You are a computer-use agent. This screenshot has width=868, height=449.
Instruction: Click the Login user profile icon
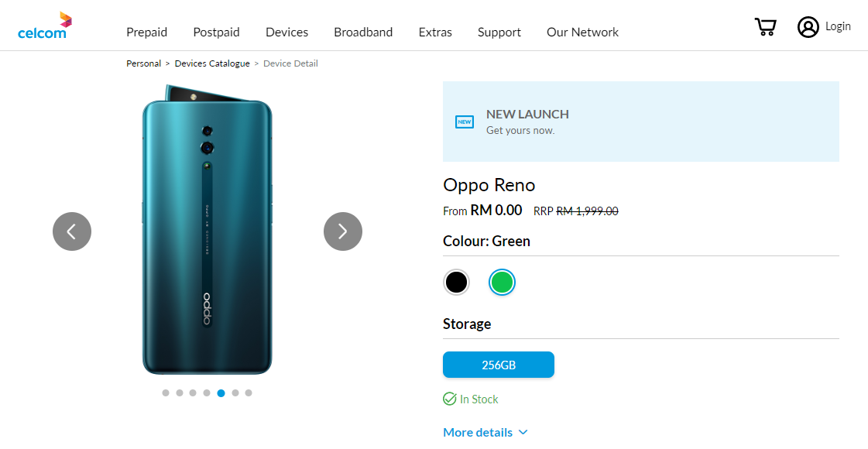point(808,27)
